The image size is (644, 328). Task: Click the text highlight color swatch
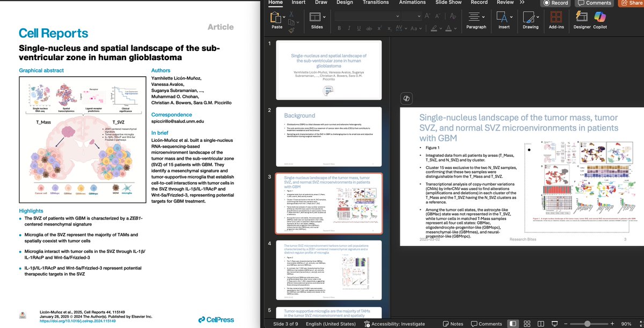(434, 28)
